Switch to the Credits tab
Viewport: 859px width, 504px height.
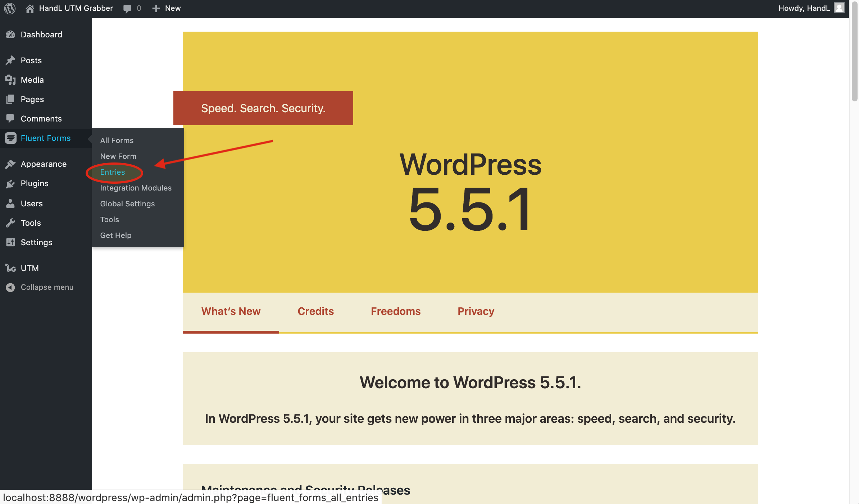click(x=315, y=311)
